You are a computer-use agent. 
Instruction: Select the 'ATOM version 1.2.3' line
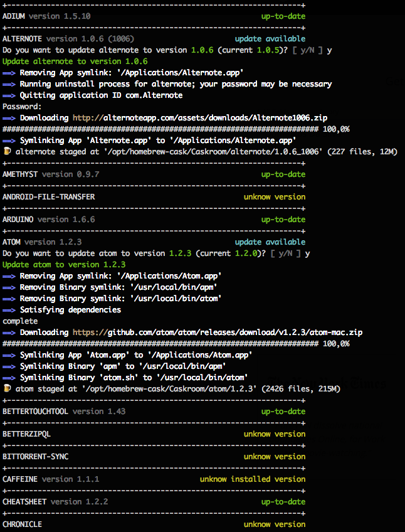point(42,242)
